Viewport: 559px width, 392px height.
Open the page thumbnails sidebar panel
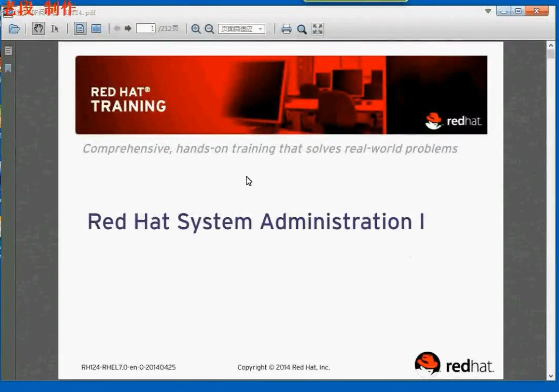pyautogui.click(x=9, y=51)
